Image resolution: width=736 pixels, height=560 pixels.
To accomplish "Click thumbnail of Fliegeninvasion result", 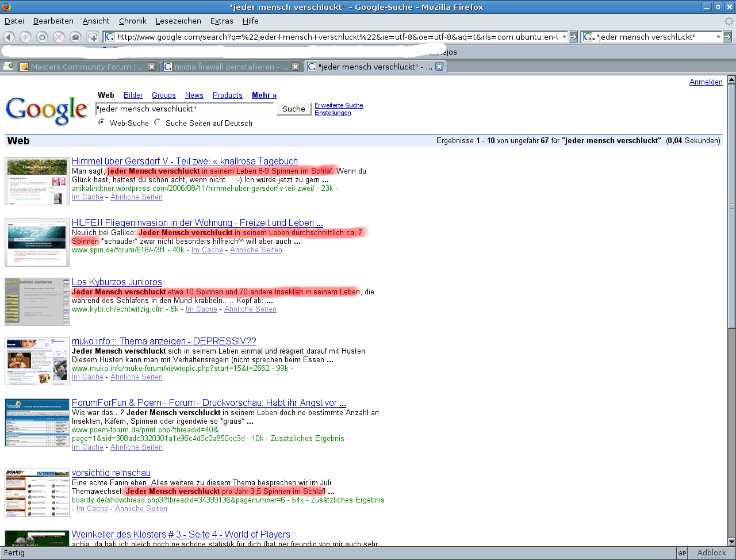I will [37, 243].
